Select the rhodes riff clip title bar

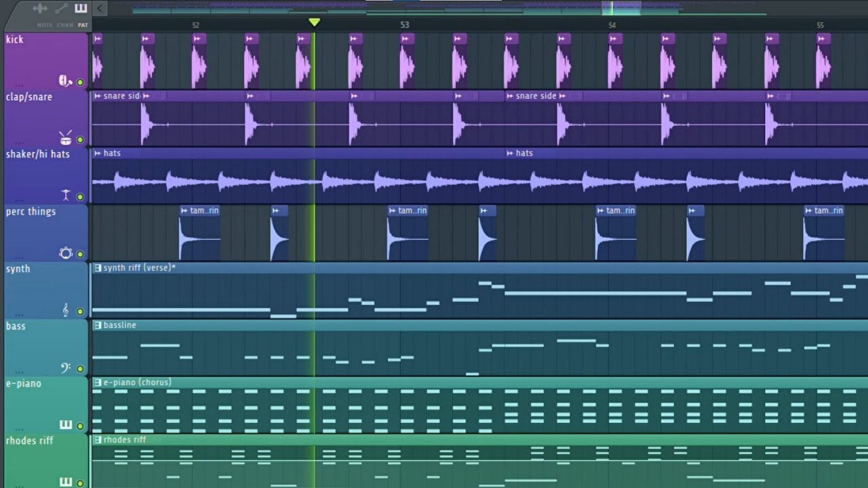point(479,440)
